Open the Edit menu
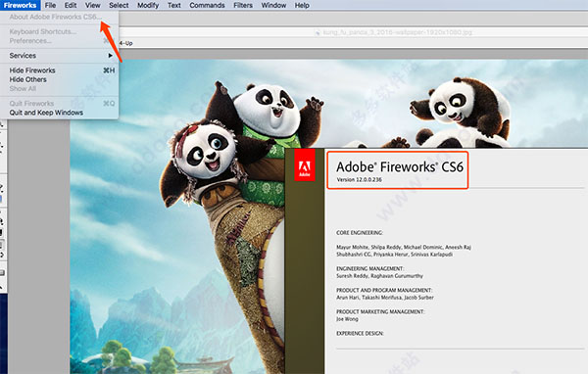This screenshot has height=374, width=588. (x=71, y=5)
